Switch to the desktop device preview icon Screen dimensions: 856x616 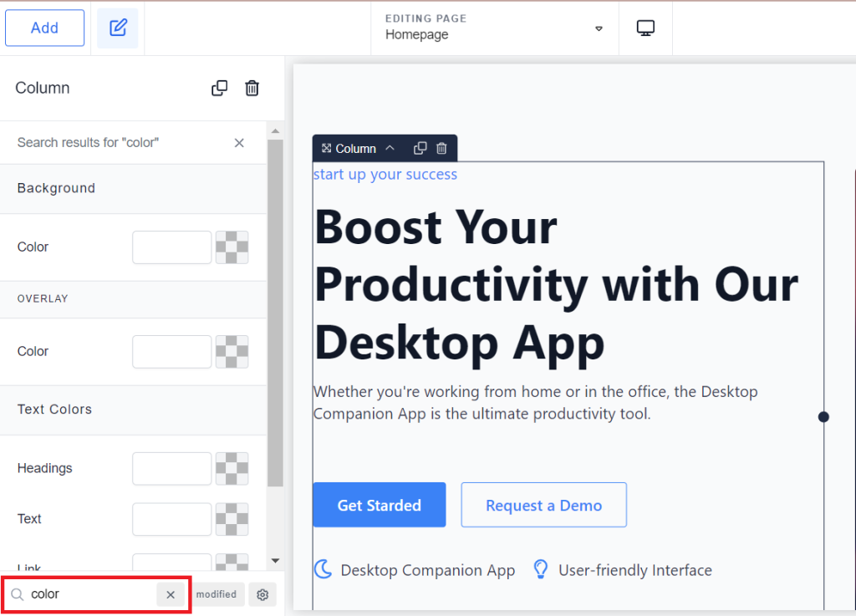(645, 28)
